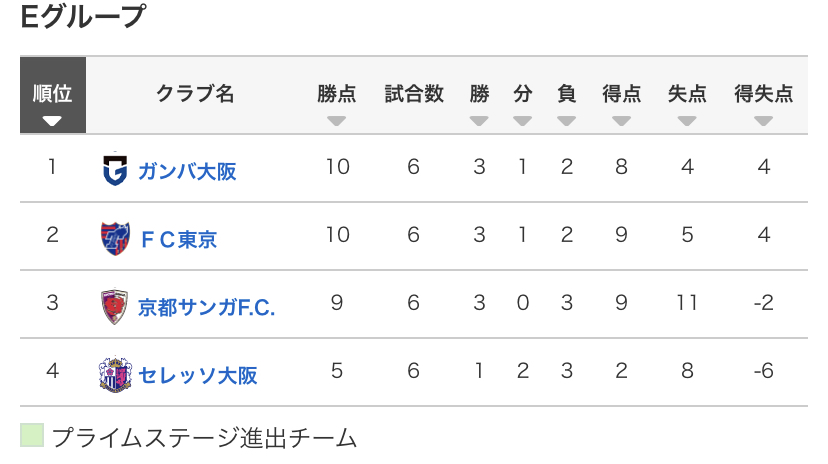Open the ガンバ大阪 team link
Image resolution: width=828 pixels, height=464 pixels.
(187, 171)
